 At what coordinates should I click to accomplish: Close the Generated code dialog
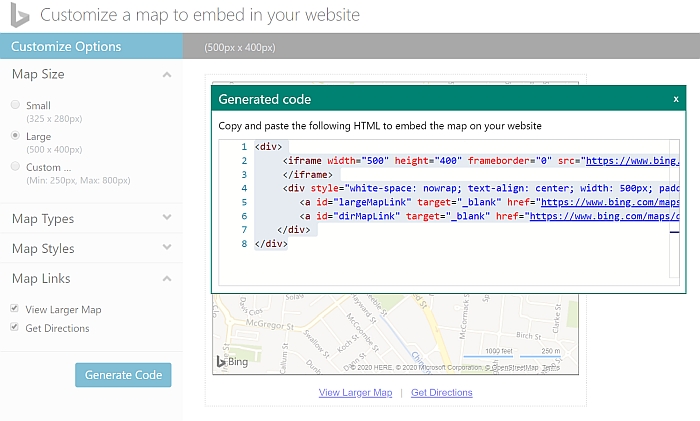coord(676,99)
